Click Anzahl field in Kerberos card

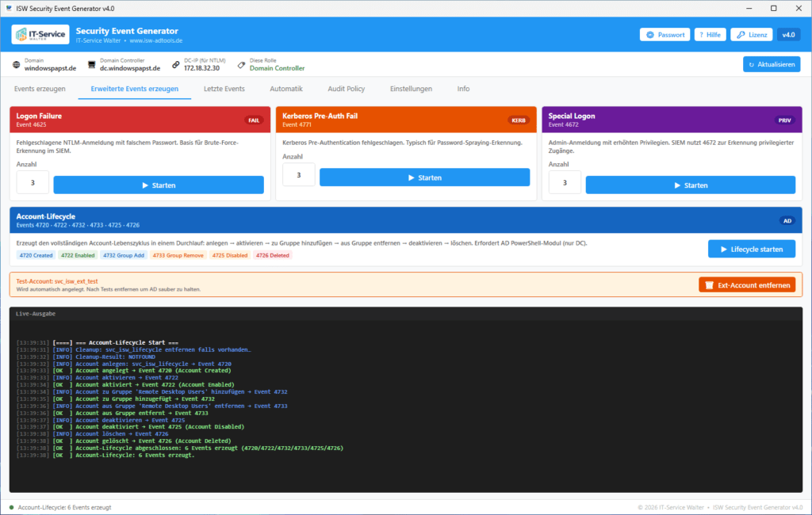coord(299,174)
